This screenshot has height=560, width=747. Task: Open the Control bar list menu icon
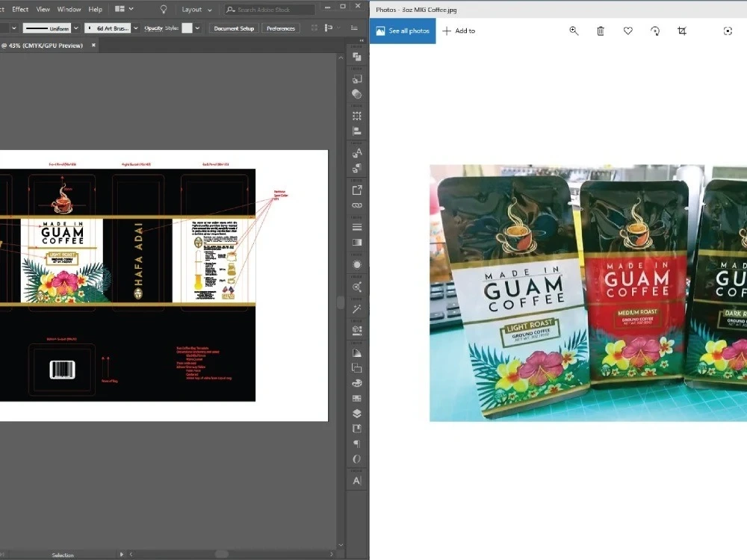(354, 28)
